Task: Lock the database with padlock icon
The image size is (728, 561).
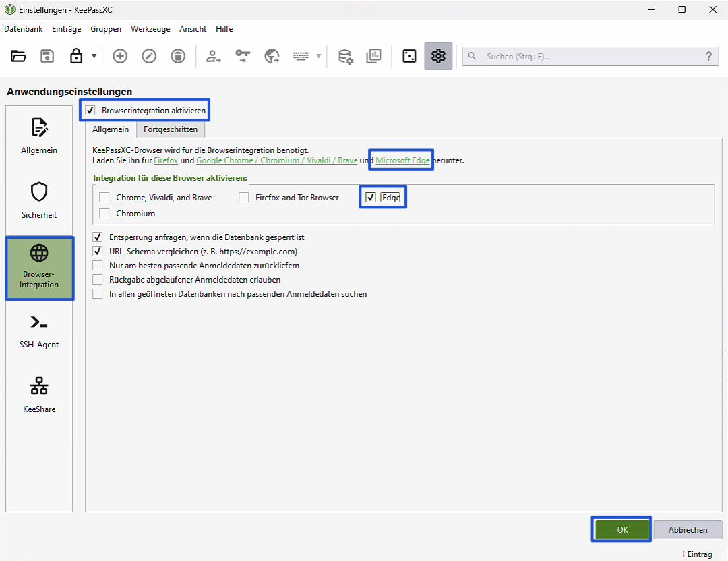Action: pos(76,57)
